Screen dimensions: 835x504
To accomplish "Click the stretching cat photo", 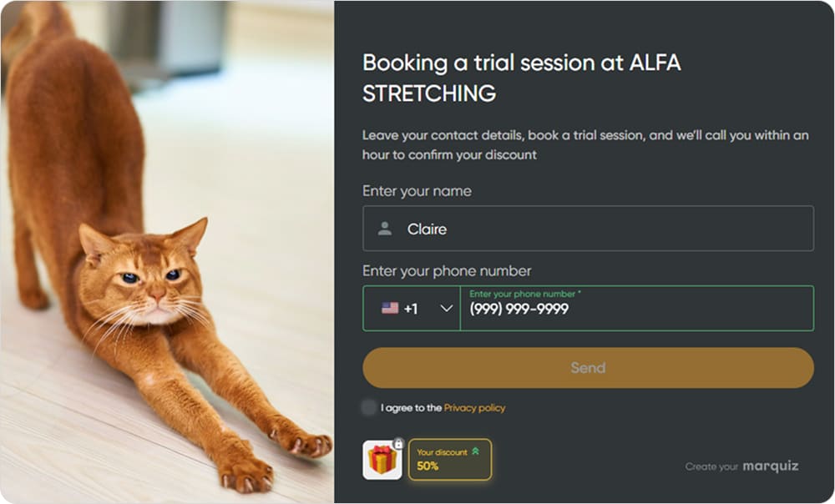I will pyautogui.click(x=167, y=252).
